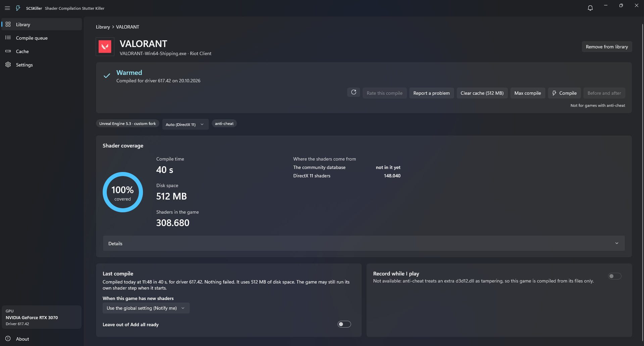This screenshot has height=346, width=644.
Task: Go to Library in the sidebar
Action: coord(42,24)
